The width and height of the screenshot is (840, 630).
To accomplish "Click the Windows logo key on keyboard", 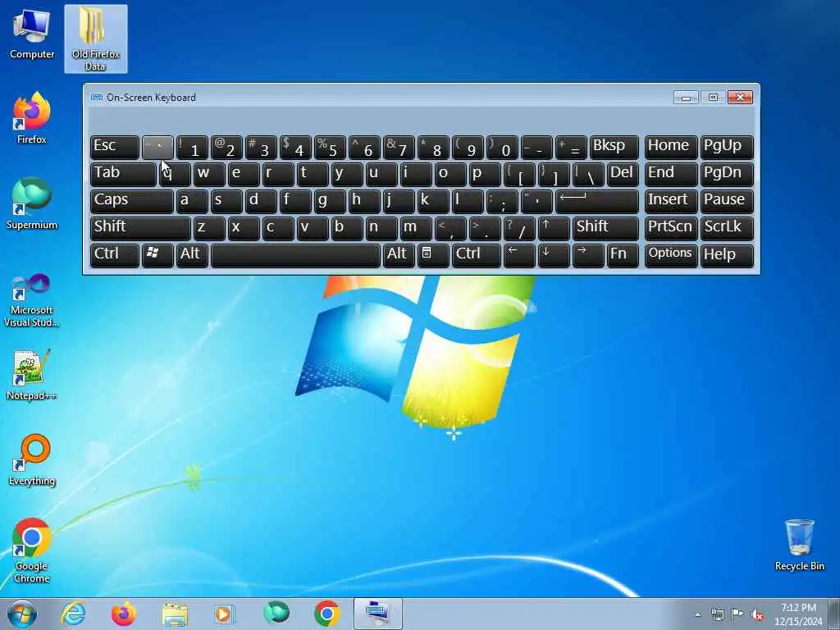I will [x=157, y=255].
